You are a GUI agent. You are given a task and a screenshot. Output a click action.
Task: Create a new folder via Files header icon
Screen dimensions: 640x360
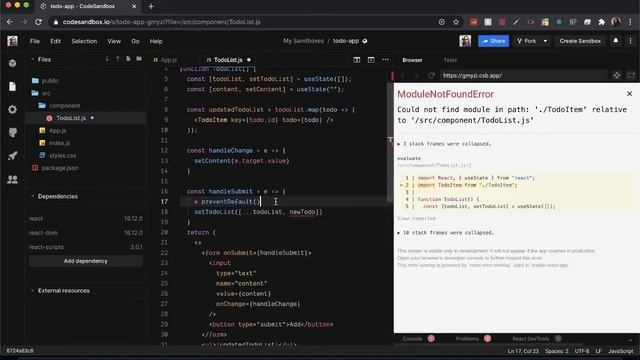point(139,59)
